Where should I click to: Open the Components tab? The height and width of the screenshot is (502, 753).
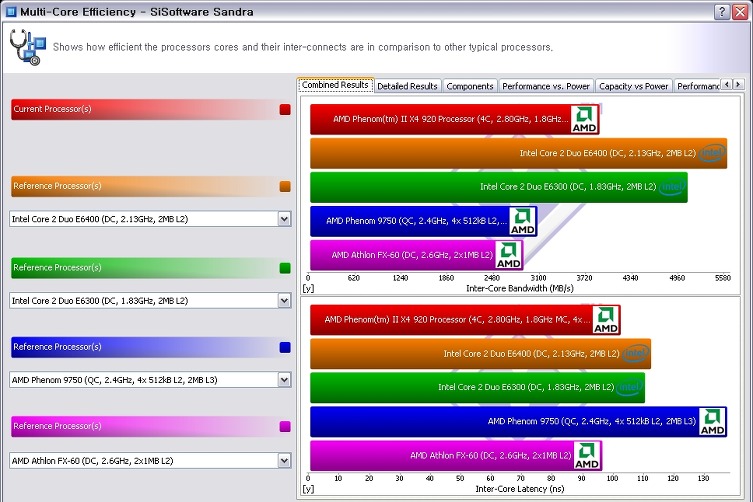pos(470,86)
